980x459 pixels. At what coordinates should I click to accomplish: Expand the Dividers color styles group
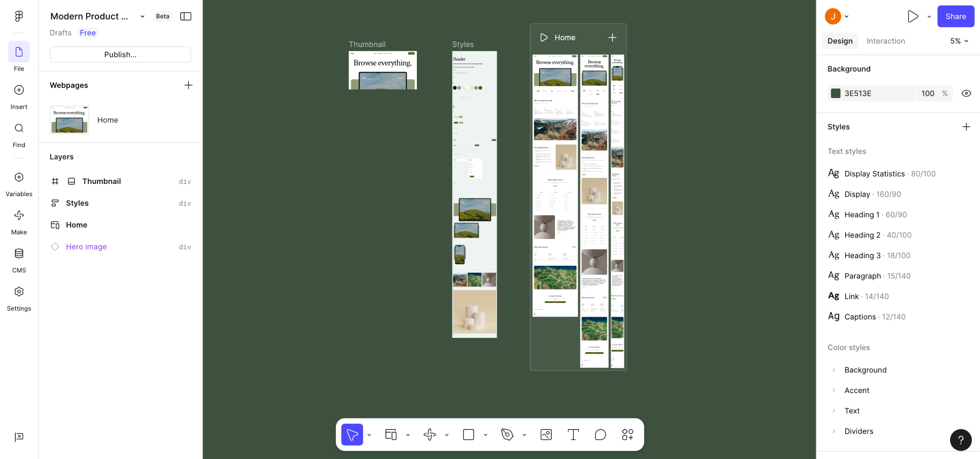[834, 431]
